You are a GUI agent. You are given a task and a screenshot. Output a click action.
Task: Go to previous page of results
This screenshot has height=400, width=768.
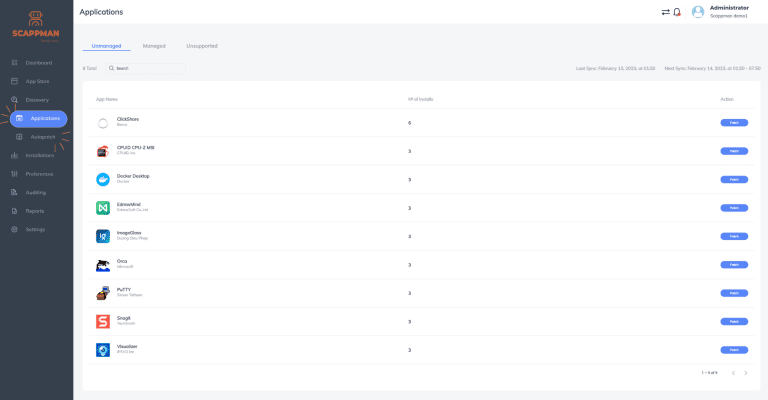732,373
